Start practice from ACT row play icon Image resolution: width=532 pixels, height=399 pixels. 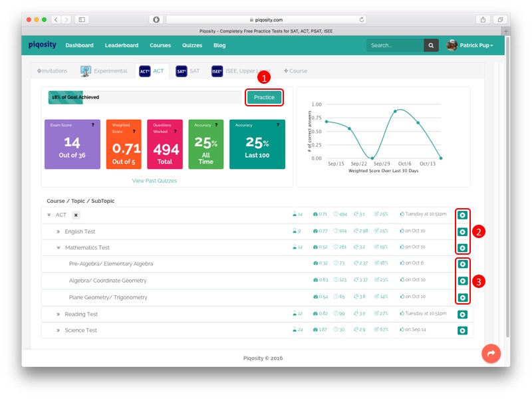click(x=462, y=215)
